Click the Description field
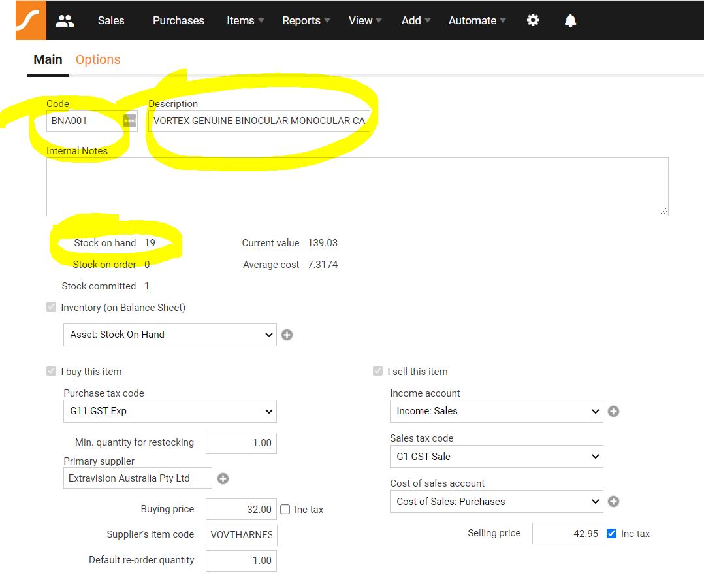 [x=259, y=121]
